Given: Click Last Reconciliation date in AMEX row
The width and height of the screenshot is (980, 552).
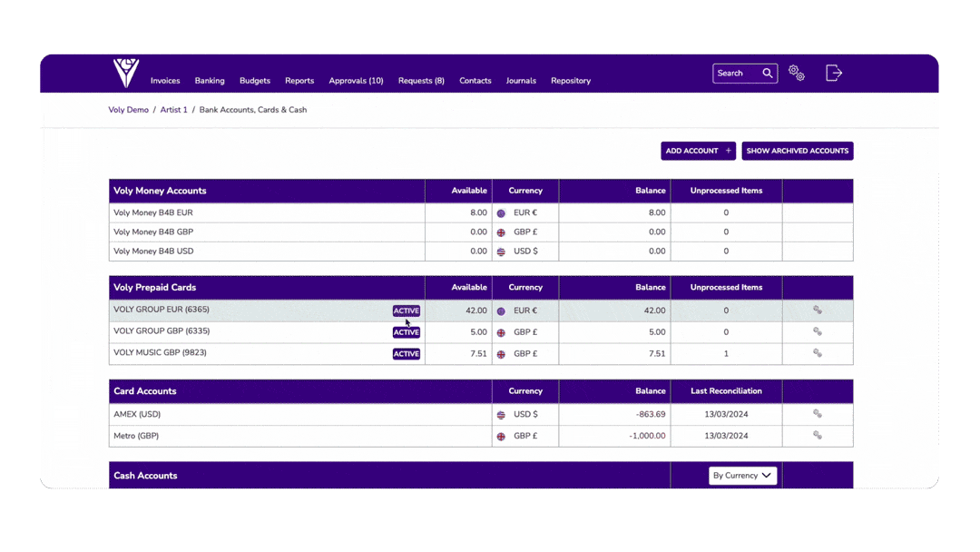Looking at the screenshot, I should pos(726,415).
